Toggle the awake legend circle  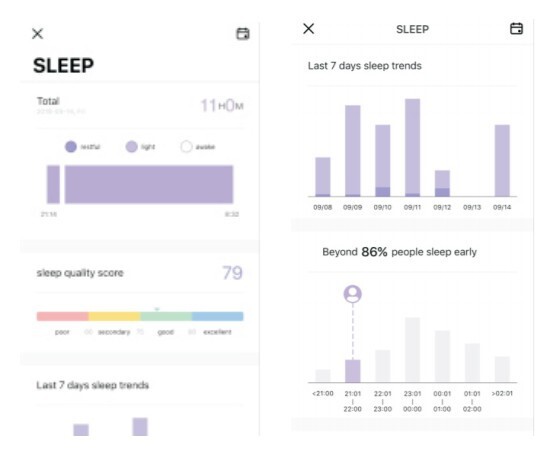186,147
